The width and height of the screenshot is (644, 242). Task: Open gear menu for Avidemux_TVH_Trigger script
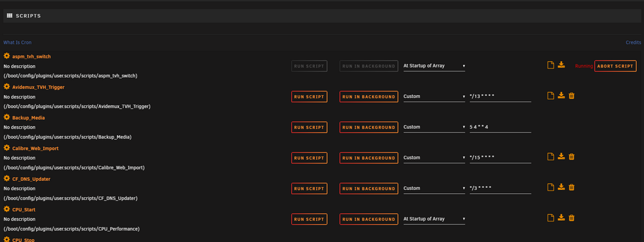[6, 86]
